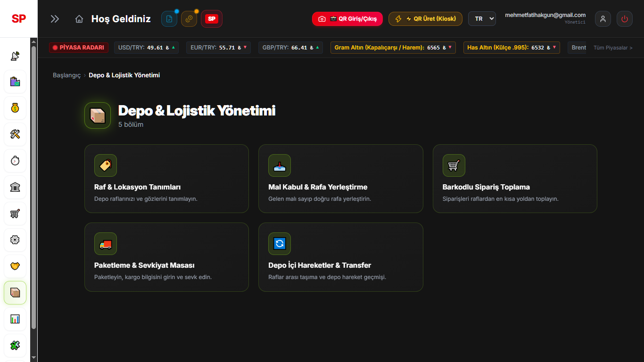
Task: Open the Tüm Piyasalar link
Action: click(613, 48)
